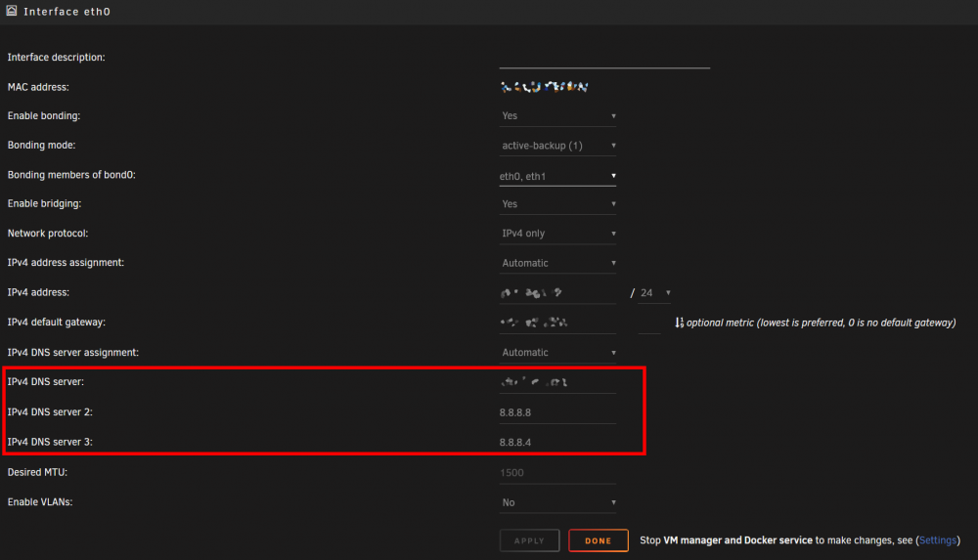Click the IPv4 DNS server 2 field
The height and width of the screenshot is (560, 978).
click(x=557, y=412)
